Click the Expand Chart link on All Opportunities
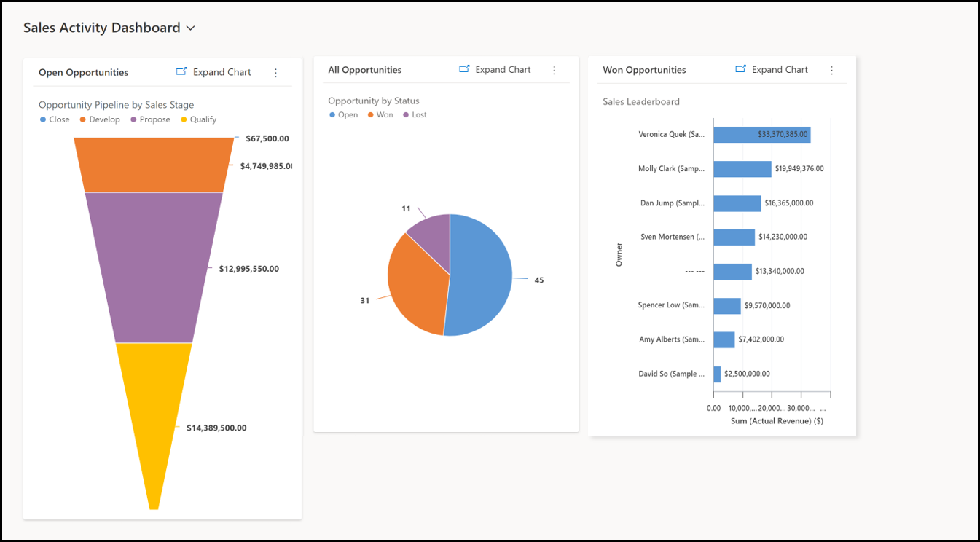 click(501, 69)
